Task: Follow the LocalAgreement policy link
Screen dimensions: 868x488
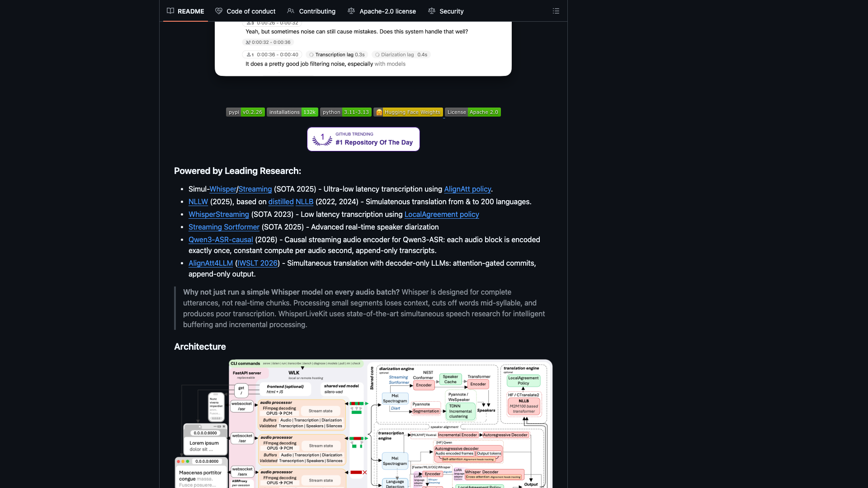Action: [442, 215]
